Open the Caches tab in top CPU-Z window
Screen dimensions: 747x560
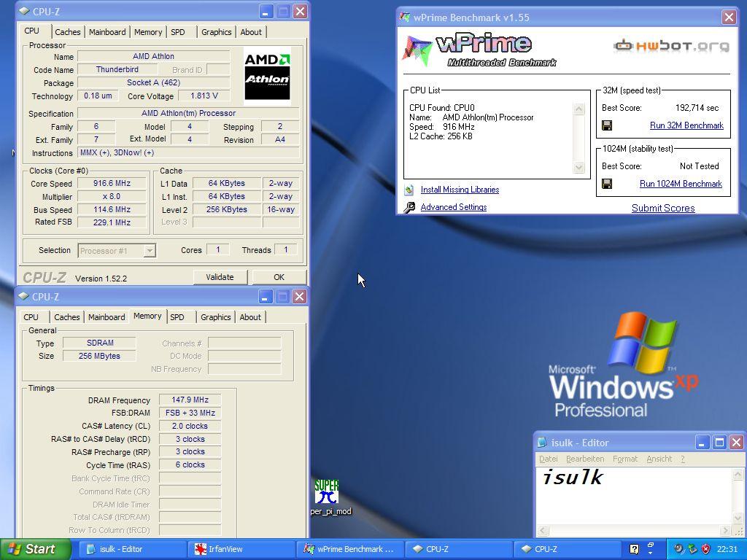pyautogui.click(x=68, y=32)
